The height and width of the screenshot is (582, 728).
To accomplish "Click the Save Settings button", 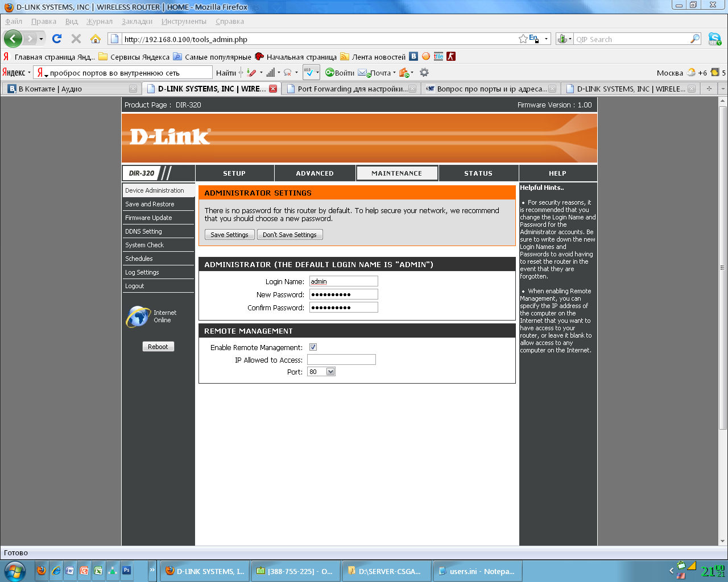I will click(229, 235).
